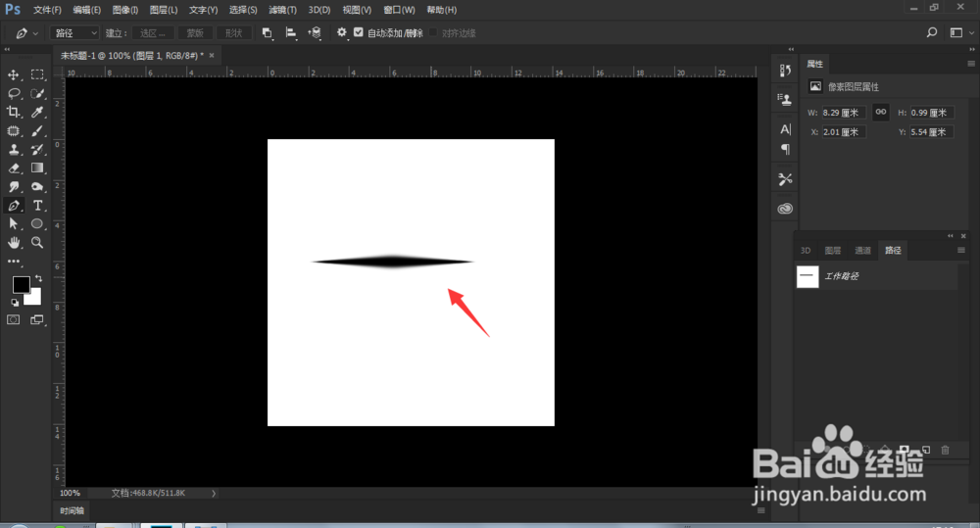Click the 选区... make selection button
The height and width of the screenshot is (528, 980).
click(153, 33)
